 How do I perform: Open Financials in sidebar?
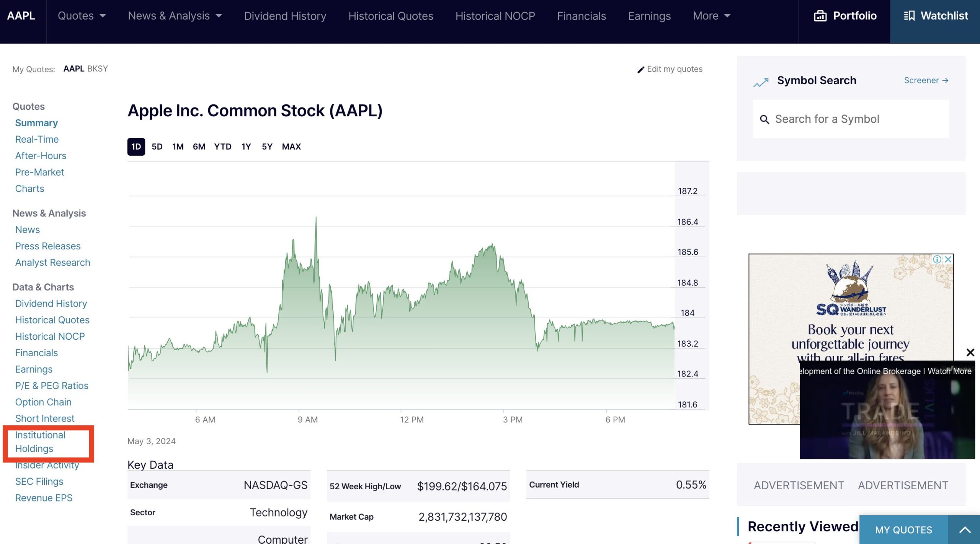click(x=36, y=353)
